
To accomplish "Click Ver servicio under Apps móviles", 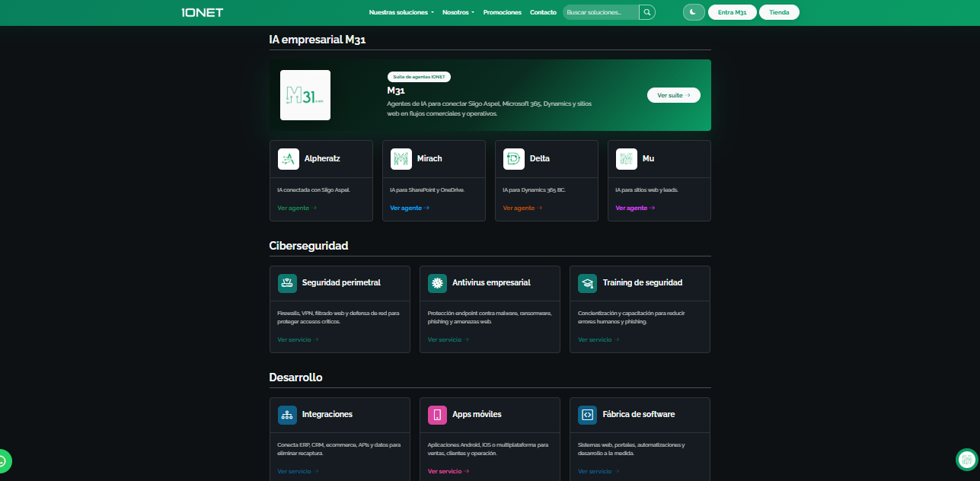I will pyautogui.click(x=448, y=471).
